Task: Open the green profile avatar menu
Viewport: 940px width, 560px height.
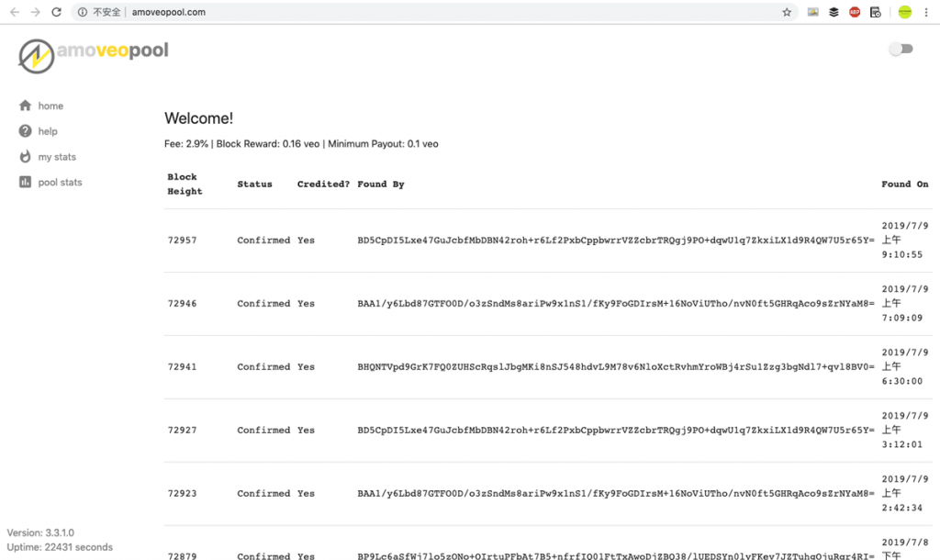Action: click(904, 13)
